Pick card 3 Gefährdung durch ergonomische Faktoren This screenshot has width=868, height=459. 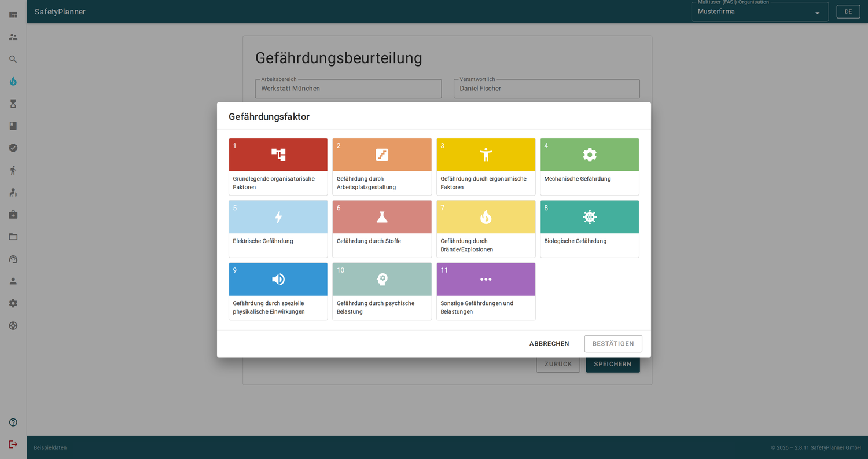point(486,167)
